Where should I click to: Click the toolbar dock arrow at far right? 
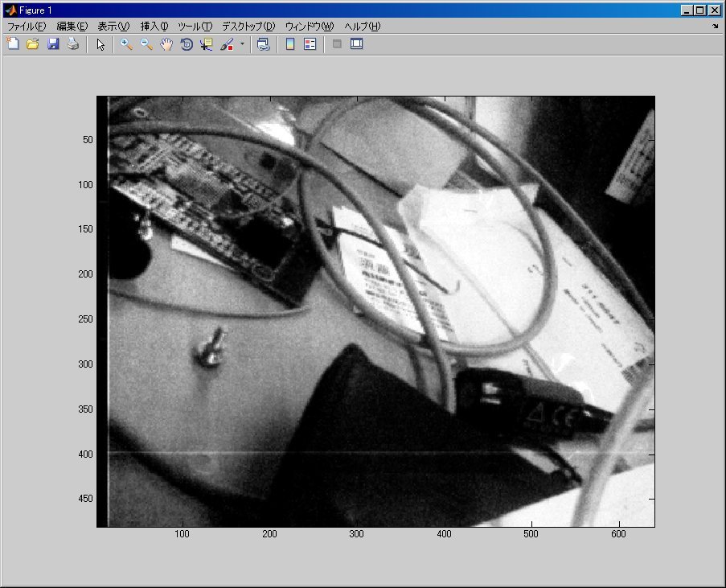(x=715, y=27)
